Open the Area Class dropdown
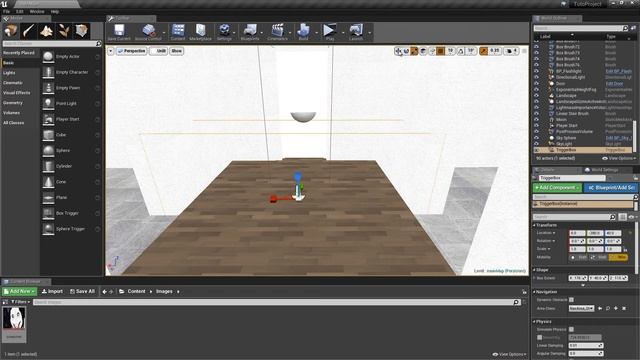640x360 pixels. (581, 309)
